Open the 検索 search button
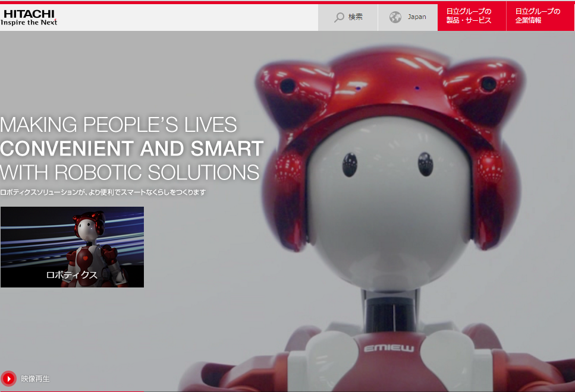This screenshot has width=575, height=392. tap(348, 18)
